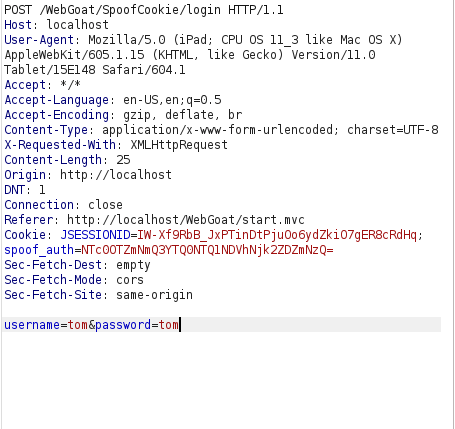Click the close value of Connection
Screen dimensions: 455x429
pos(105,205)
